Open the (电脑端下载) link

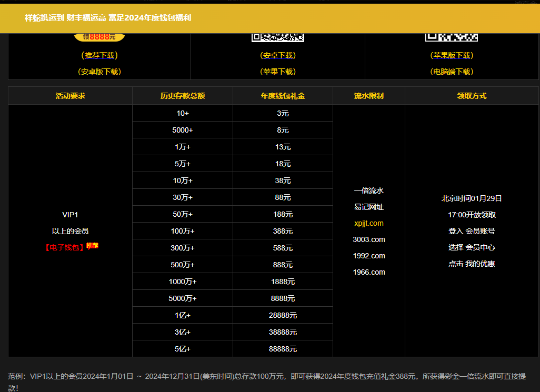coord(452,72)
